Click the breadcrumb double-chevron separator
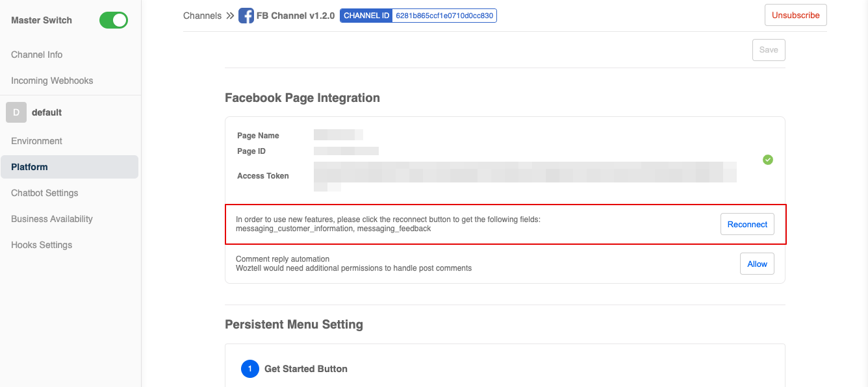Viewport: 868px width, 387px height. point(230,16)
